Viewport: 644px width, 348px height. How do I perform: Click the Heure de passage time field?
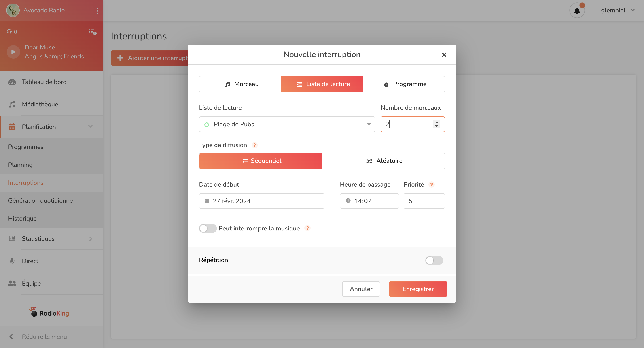(369, 201)
